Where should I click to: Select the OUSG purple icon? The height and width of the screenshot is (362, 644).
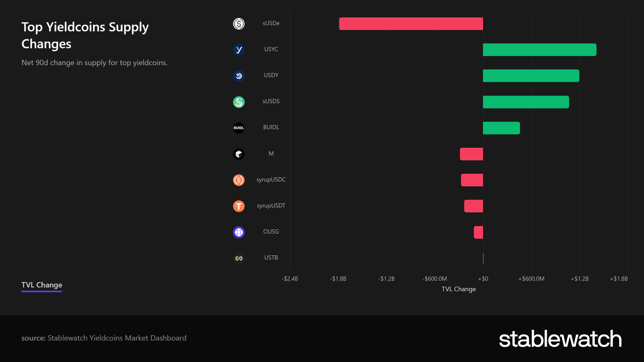(x=239, y=232)
